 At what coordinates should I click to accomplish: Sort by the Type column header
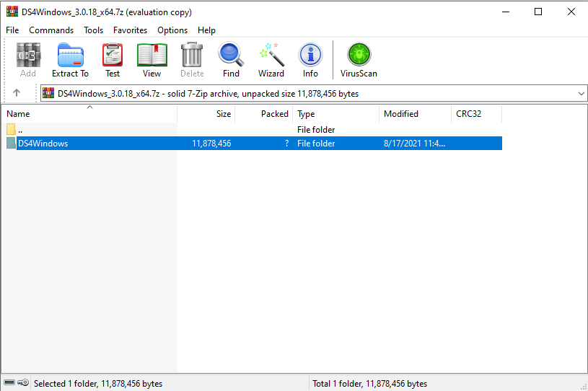[x=336, y=114]
